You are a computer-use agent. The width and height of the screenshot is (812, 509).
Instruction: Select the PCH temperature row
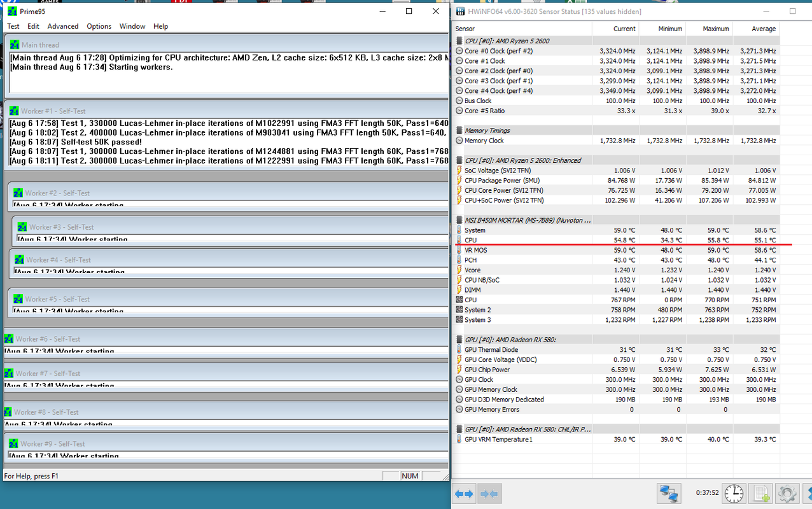click(x=616, y=260)
